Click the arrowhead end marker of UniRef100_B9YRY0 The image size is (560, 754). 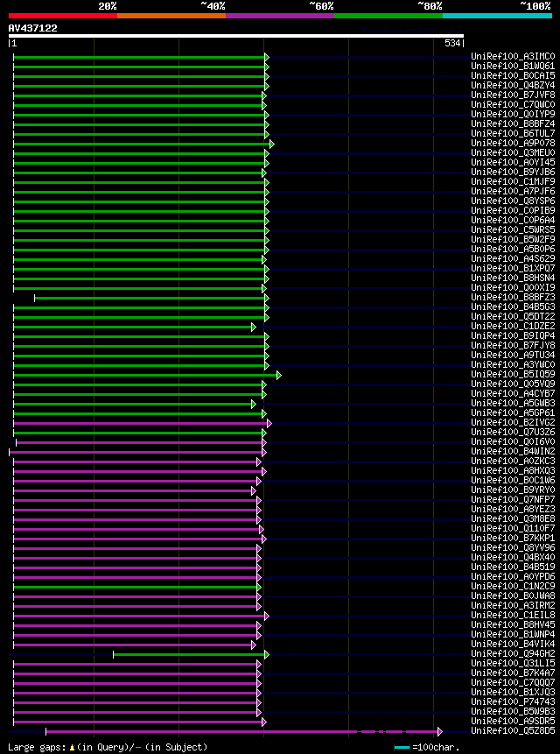pyautogui.click(x=254, y=490)
